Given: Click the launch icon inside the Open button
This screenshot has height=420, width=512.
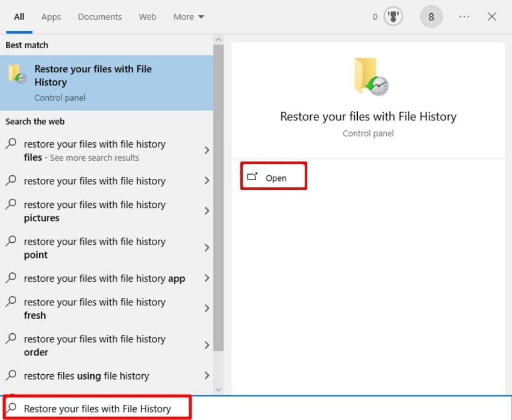Looking at the screenshot, I should tap(254, 175).
